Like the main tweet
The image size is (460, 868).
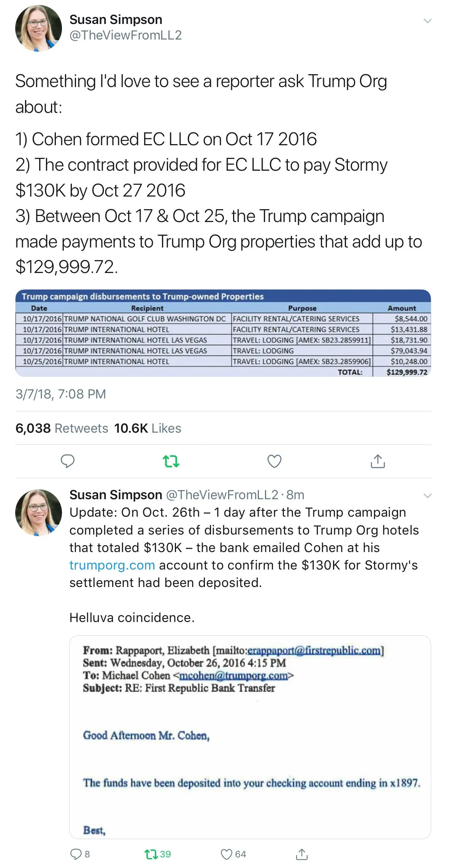tap(274, 461)
